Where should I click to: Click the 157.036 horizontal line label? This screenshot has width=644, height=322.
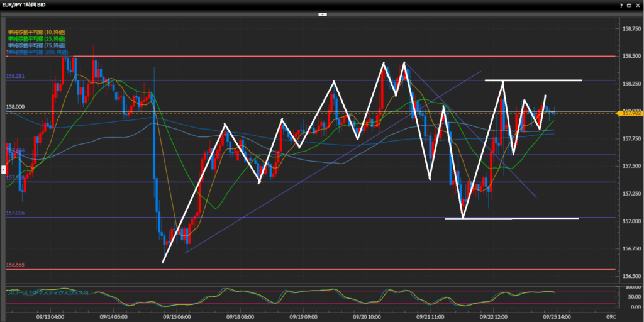pyautogui.click(x=16, y=214)
